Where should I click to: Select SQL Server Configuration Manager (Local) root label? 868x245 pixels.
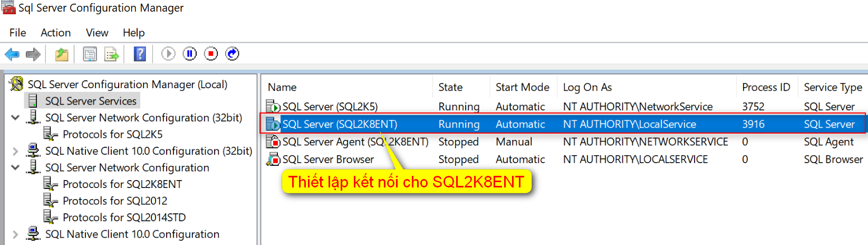pos(128,84)
